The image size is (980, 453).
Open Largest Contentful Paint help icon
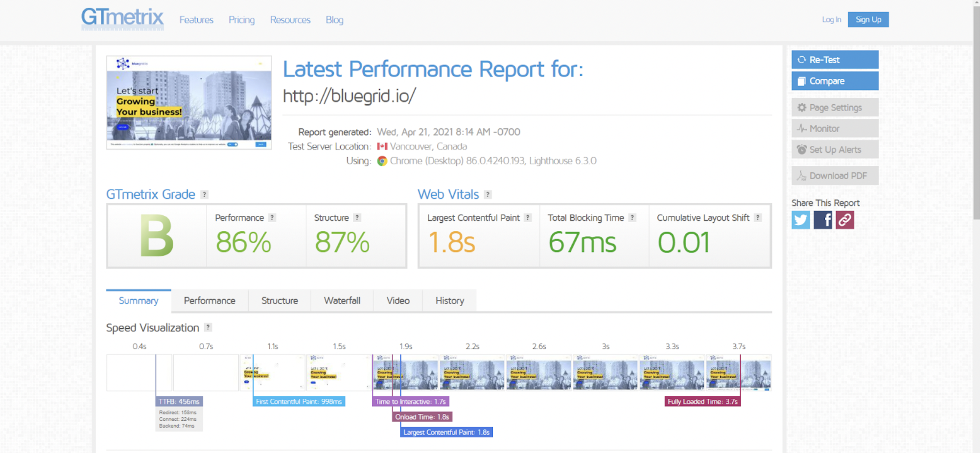[x=528, y=218]
